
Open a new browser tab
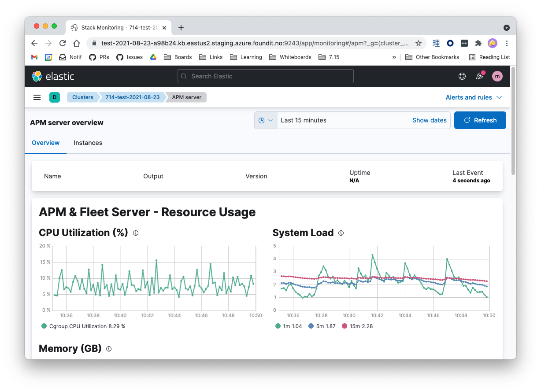pyautogui.click(x=181, y=27)
